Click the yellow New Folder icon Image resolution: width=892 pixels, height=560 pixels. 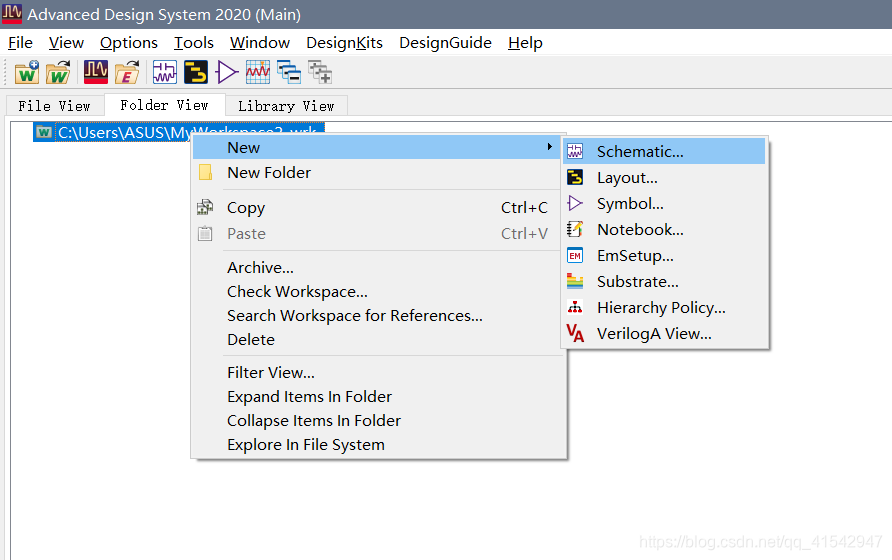coord(205,172)
